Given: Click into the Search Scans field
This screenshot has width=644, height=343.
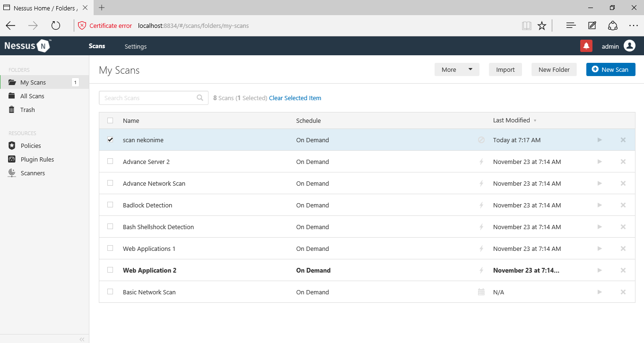Looking at the screenshot, I should click(148, 98).
